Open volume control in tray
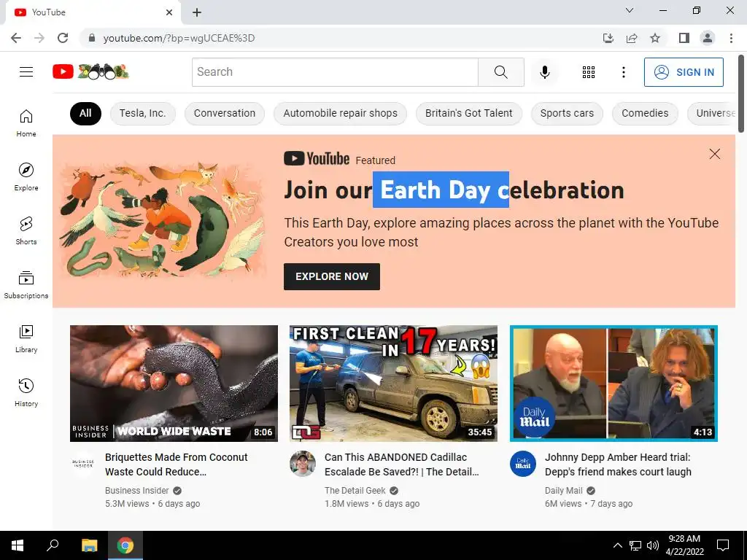Screen dimensions: 747x560 pos(653,545)
